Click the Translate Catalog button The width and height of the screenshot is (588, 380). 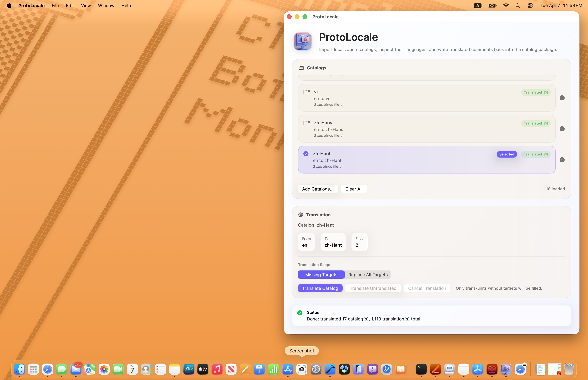click(x=320, y=288)
